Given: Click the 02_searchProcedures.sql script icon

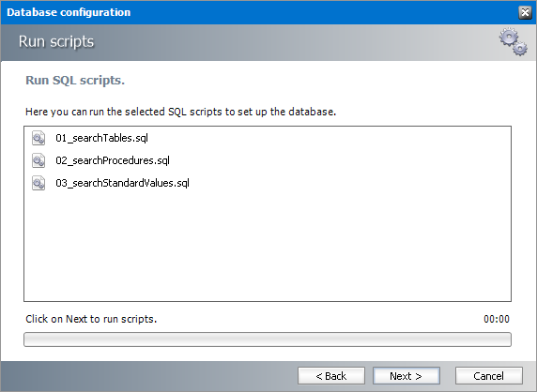Looking at the screenshot, I should click(38, 160).
